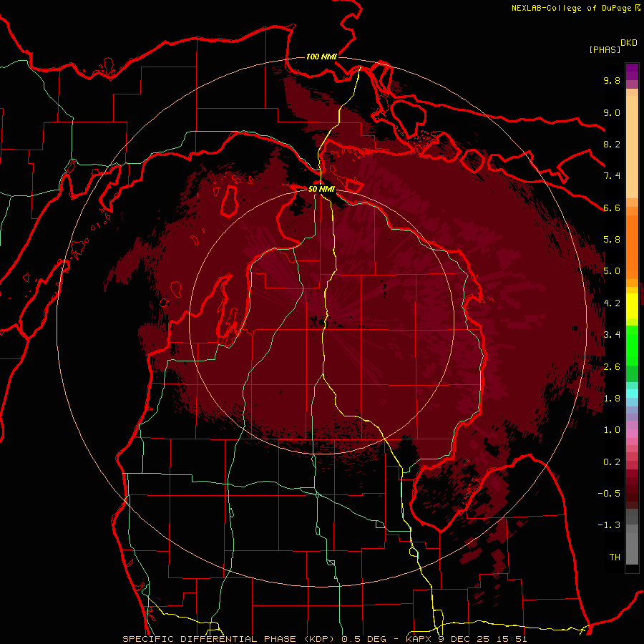Click the 1.8 legend value

pos(612,399)
